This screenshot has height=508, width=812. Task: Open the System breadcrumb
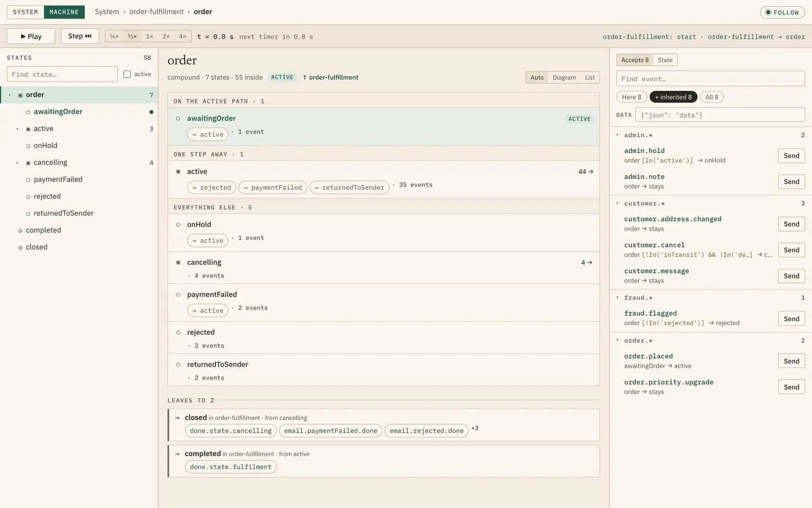point(107,12)
